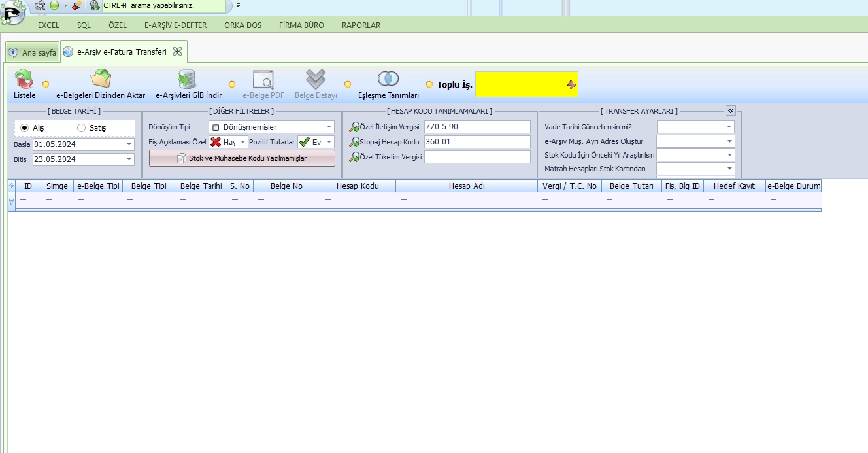The image size is (868, 453).
Task: Select the Satış radio button
Action: pyautogui.click(x=82, y=128)
